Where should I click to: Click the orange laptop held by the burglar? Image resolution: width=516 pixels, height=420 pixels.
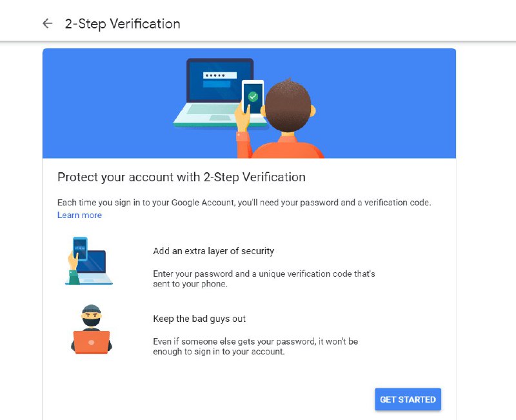92,343
